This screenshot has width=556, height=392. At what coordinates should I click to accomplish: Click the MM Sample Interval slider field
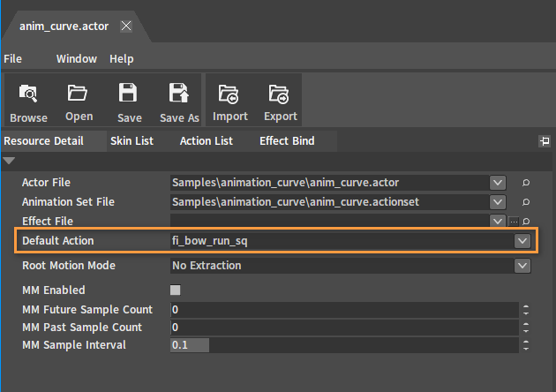pos(345,345)
